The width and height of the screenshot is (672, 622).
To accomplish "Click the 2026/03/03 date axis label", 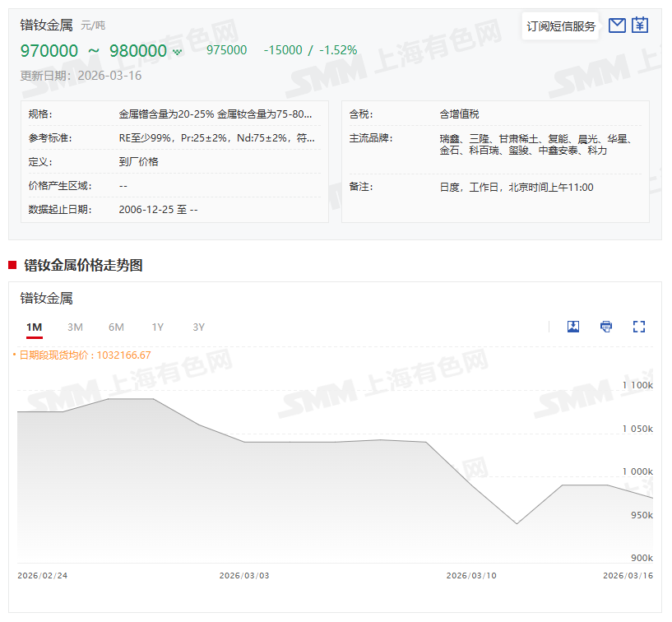I will tap(243, 576).
